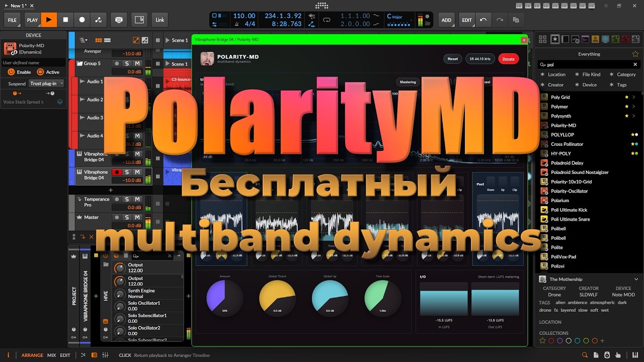The height and width of the screenshot is (362, 644).
Task: Favorite the Everything source star
Action: coord(635,54)
